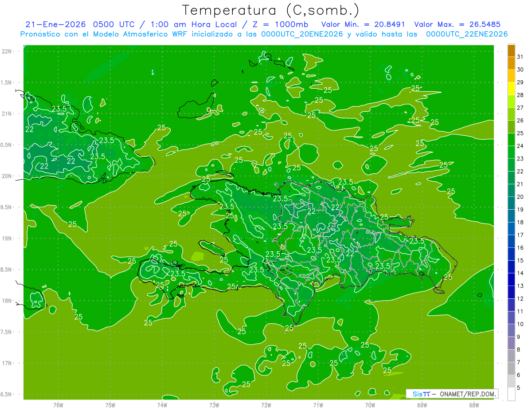Click the legend value 20
Image resolution: width=532 pixels, height=411 pixels.
point(520,197)
